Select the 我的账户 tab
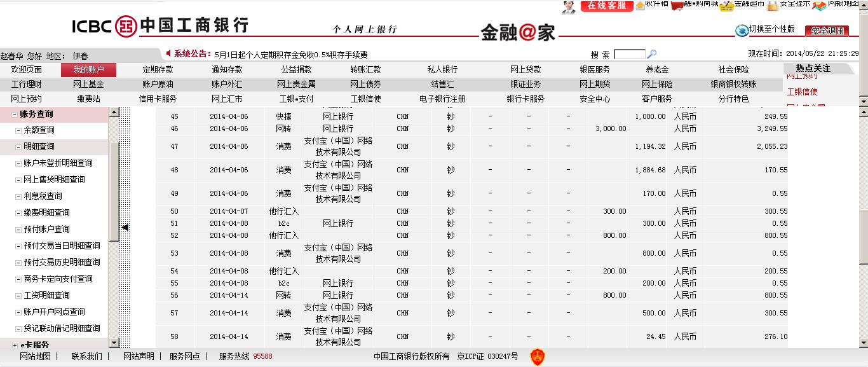This screenshot has width=868, height=367. [x=88, y=69]
